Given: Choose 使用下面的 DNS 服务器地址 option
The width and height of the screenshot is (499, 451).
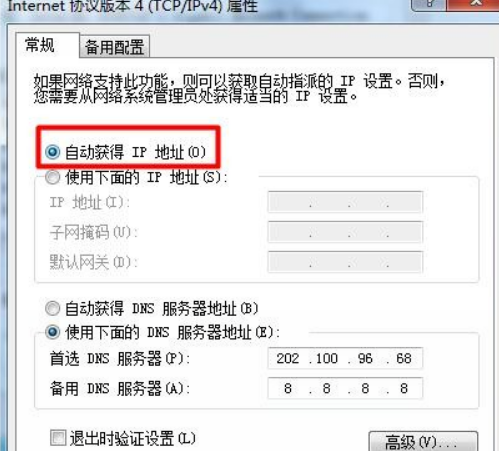Looking at the screenshot, I should click(53, 332).
